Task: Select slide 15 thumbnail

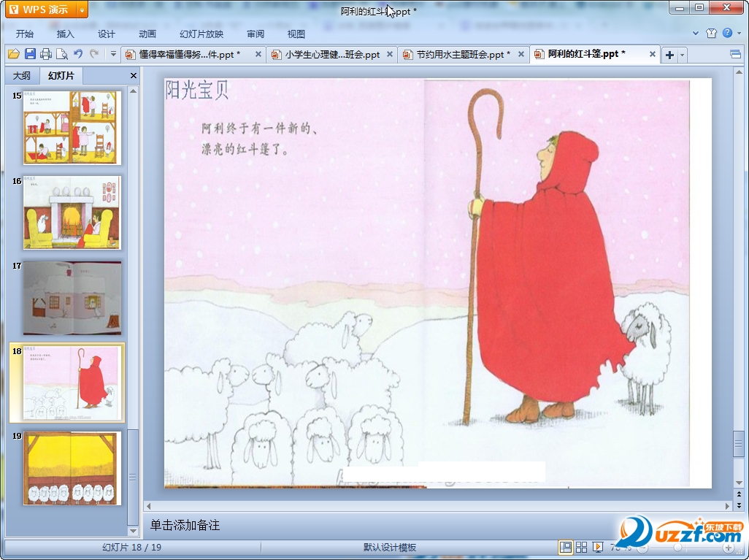Action: 72,128
